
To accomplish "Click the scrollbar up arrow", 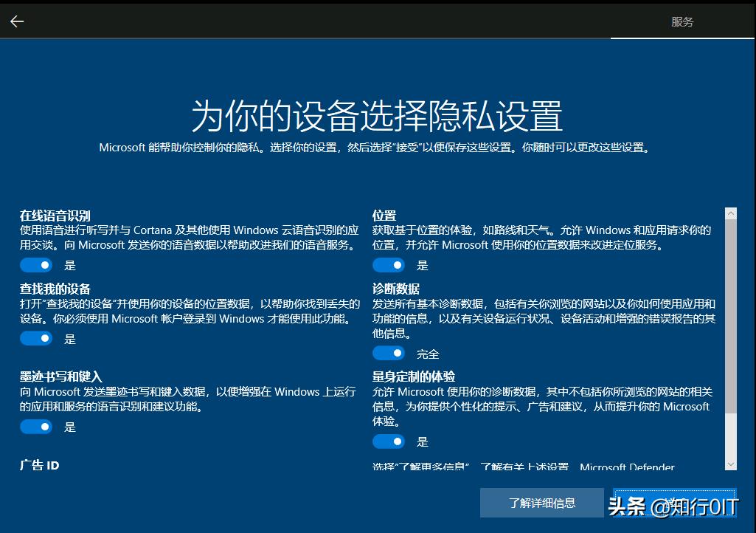I will pyautogui.click(x=731, y=213).
